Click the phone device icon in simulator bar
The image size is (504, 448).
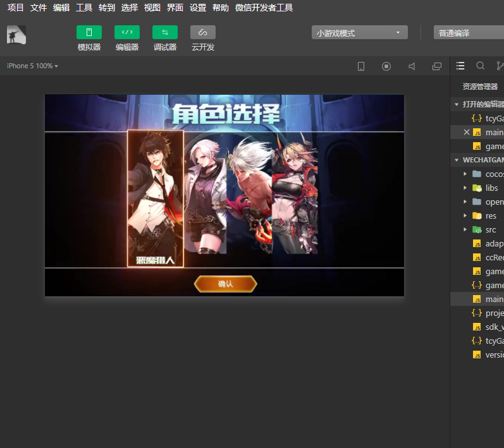(361, 66)
